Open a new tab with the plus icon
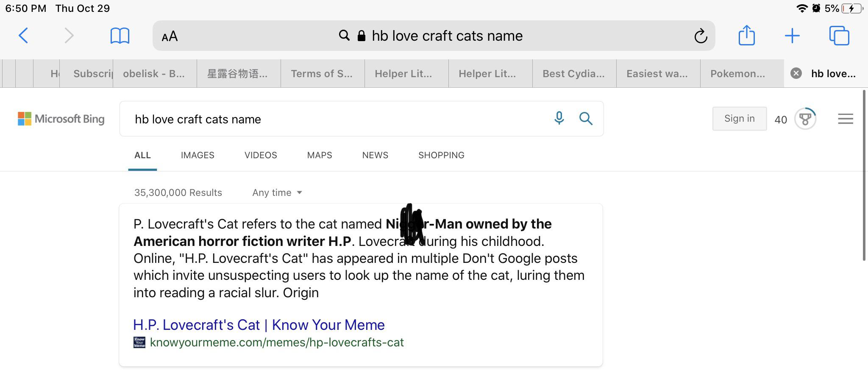 (793, 36)
